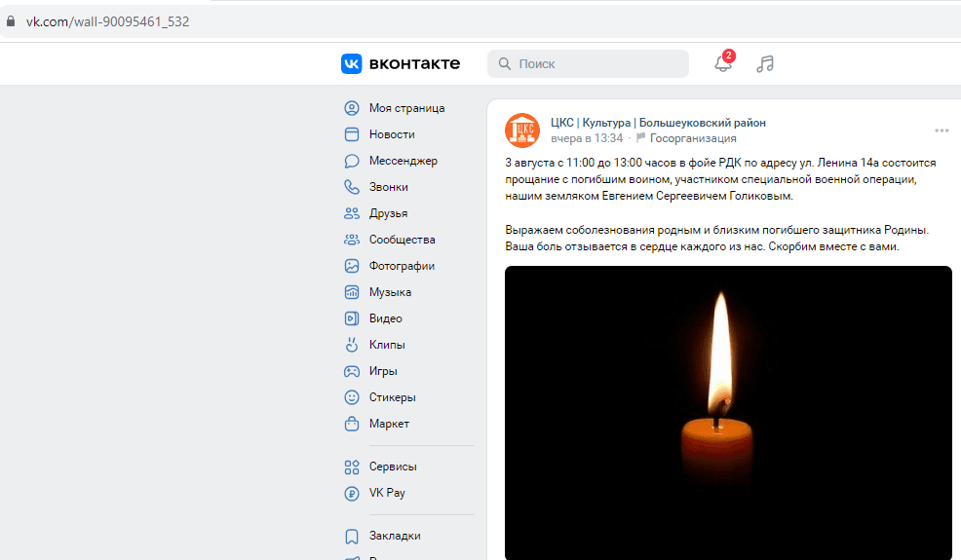Click the Музыка sidebar icon
Image resolution: width=961 pixels, height=560 pixels.
[352, 293]
